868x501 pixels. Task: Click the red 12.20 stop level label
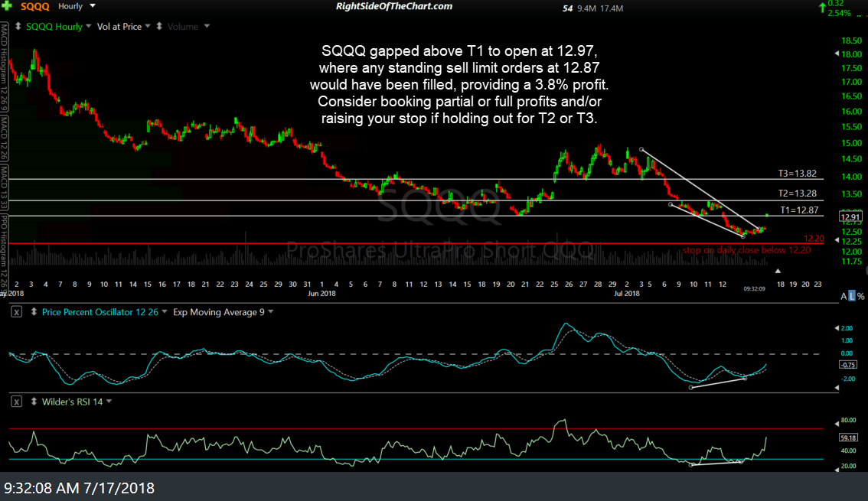point(814,239)
